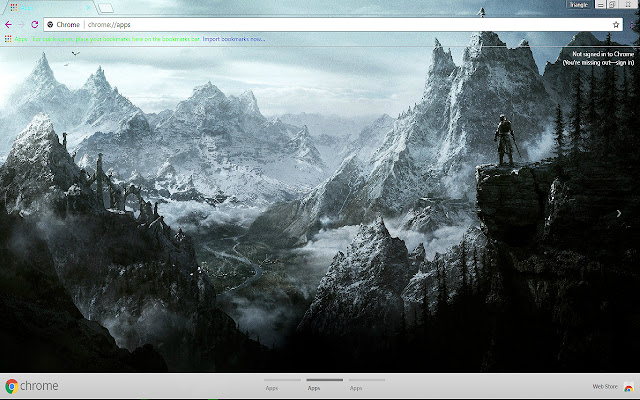Bookmark this page with the star icon
Image resolution: width=640 pixels, height=400 pixels.
coord(616,24)
